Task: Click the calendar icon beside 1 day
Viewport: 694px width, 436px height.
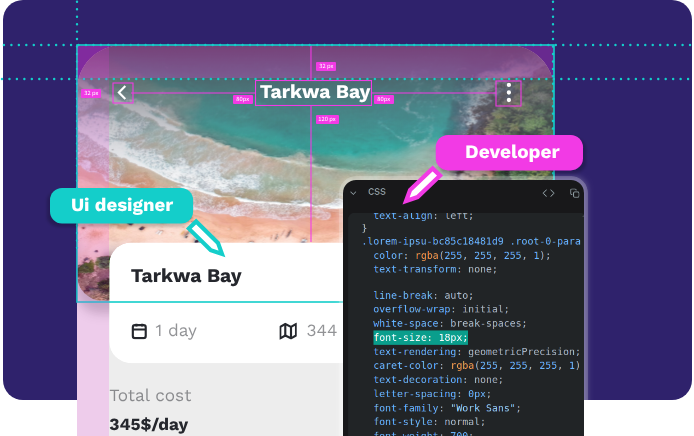Action: pyautogui.click(x=140, y=331)
